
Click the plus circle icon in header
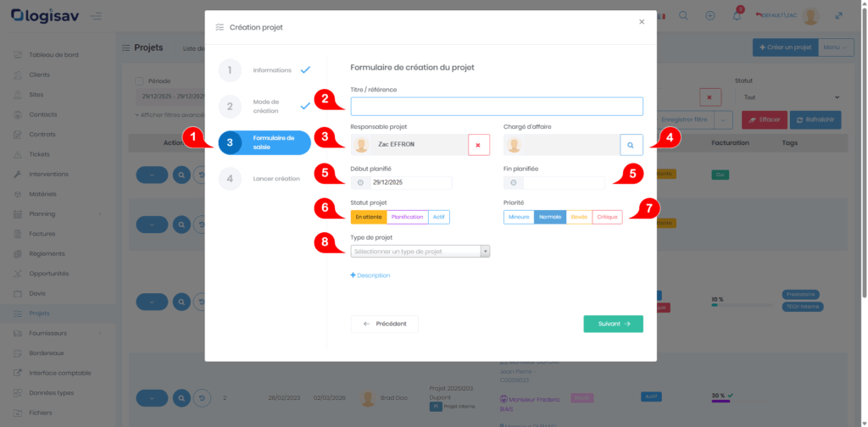click(709, 16)
